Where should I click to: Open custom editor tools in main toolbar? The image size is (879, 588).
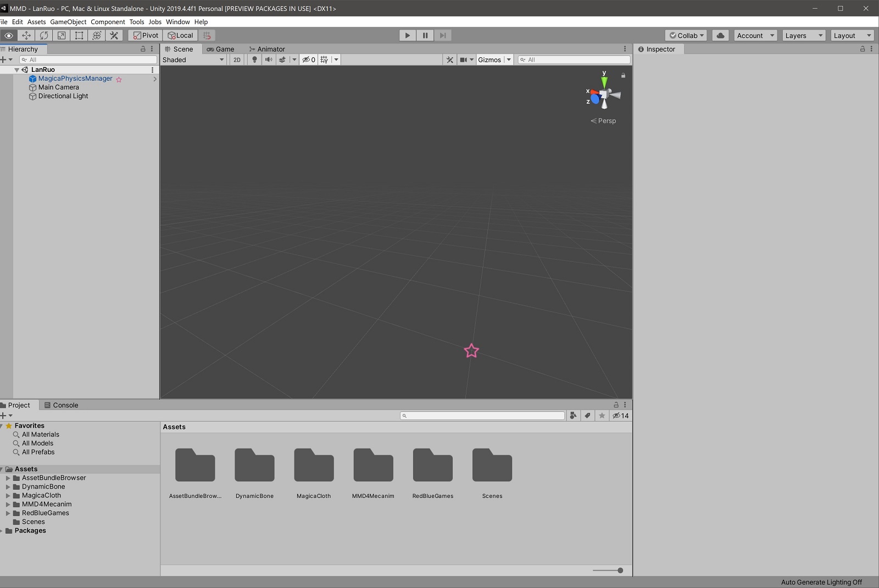pyautogui.click(x=114, y=35)
